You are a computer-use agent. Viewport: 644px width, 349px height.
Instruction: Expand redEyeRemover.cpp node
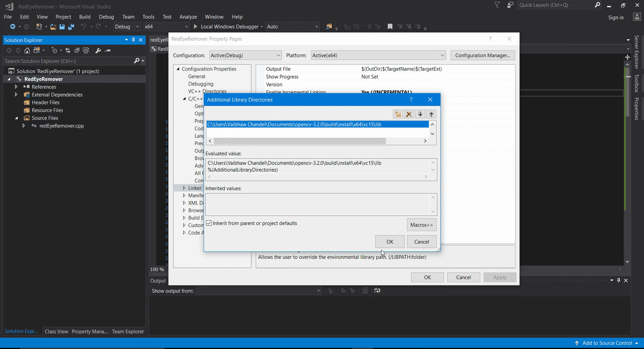coord(23,126)
